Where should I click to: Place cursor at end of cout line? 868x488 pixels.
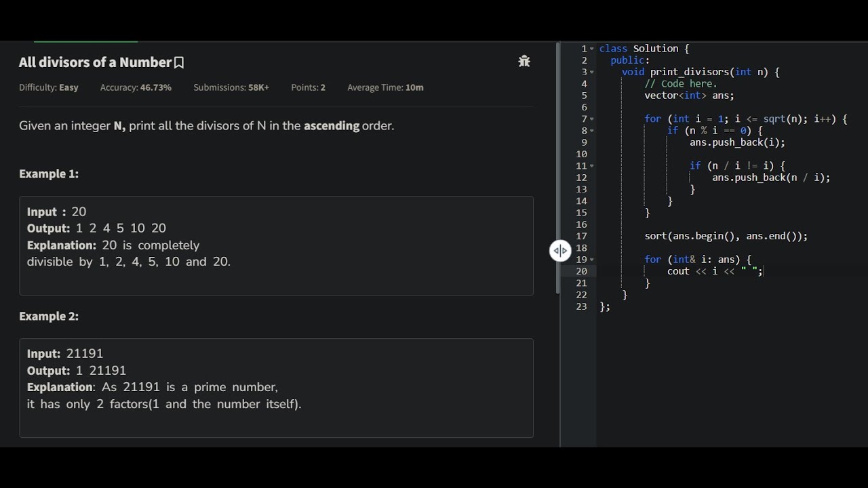click(764, 272)
